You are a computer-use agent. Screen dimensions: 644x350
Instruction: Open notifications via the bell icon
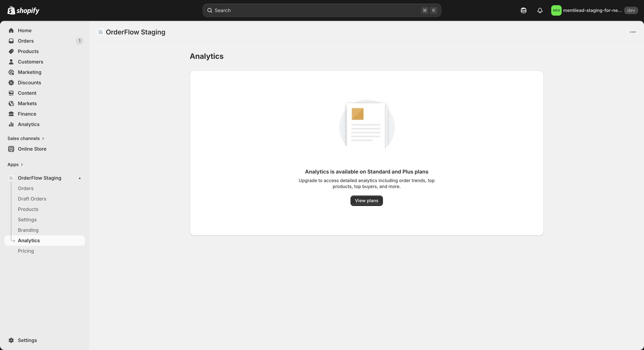540,10
